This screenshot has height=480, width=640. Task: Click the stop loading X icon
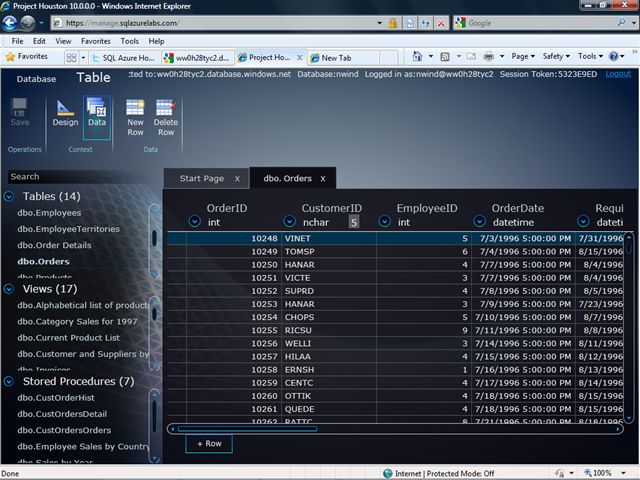pos(441,23)
